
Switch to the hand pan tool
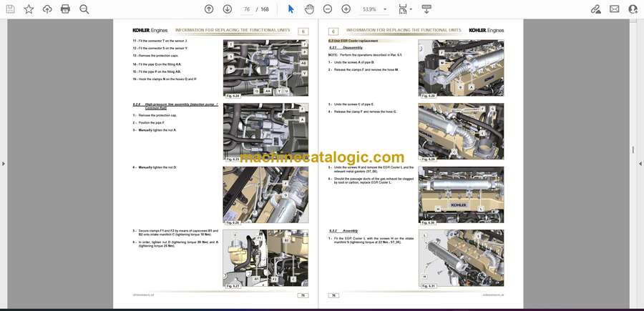[x=309, y=9]
